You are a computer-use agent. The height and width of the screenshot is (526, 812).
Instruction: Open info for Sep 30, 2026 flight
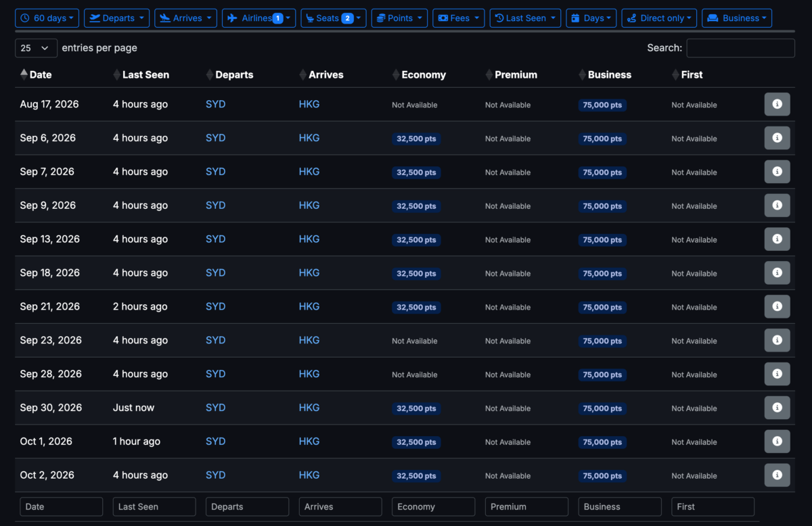click(x=777, y=408)
